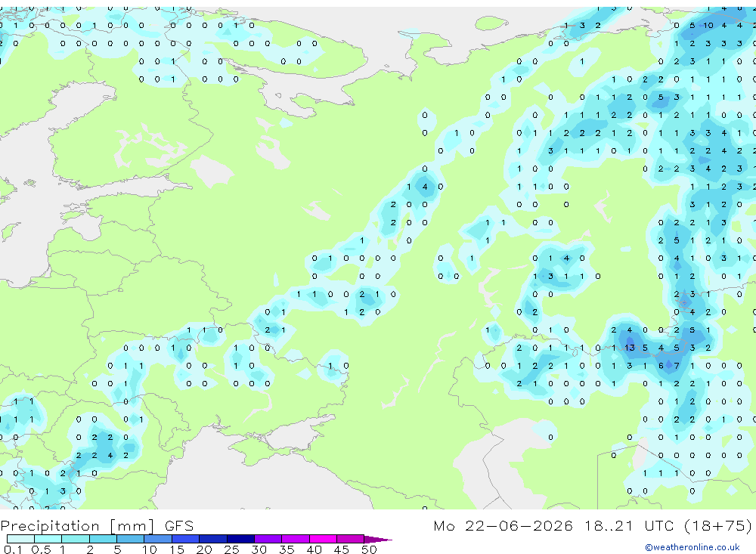The height and width of the screenshot is (554, 756).
Task: Select the 15–20 mm legend swatch
Action: point(185,539)
